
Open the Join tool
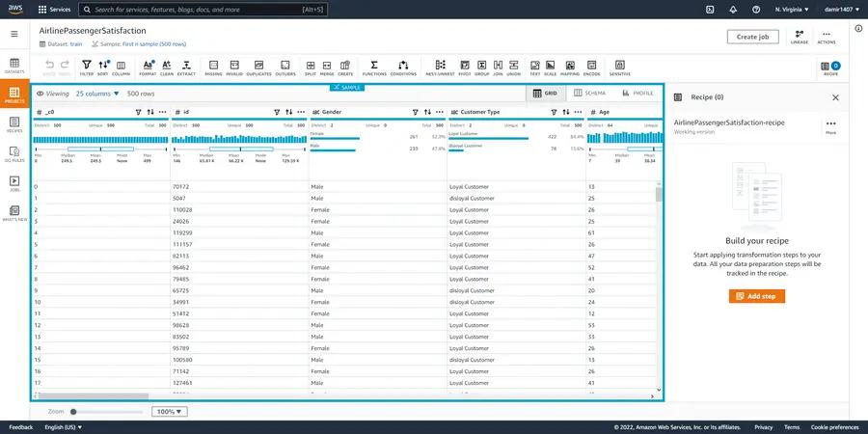498,68
